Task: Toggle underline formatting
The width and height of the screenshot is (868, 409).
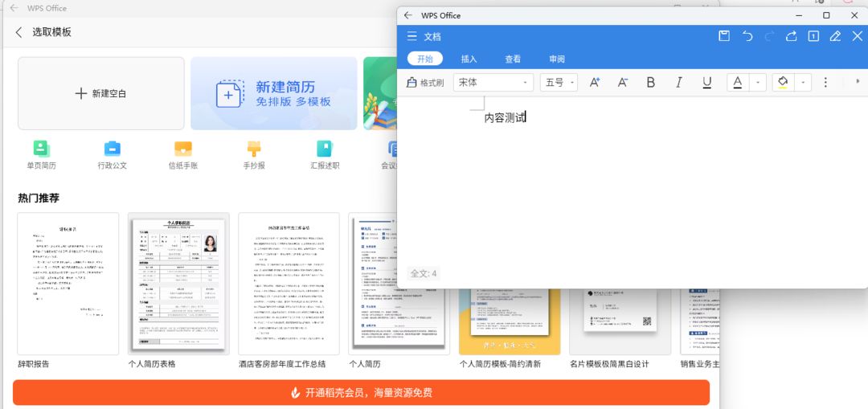Action: point(707,83)
